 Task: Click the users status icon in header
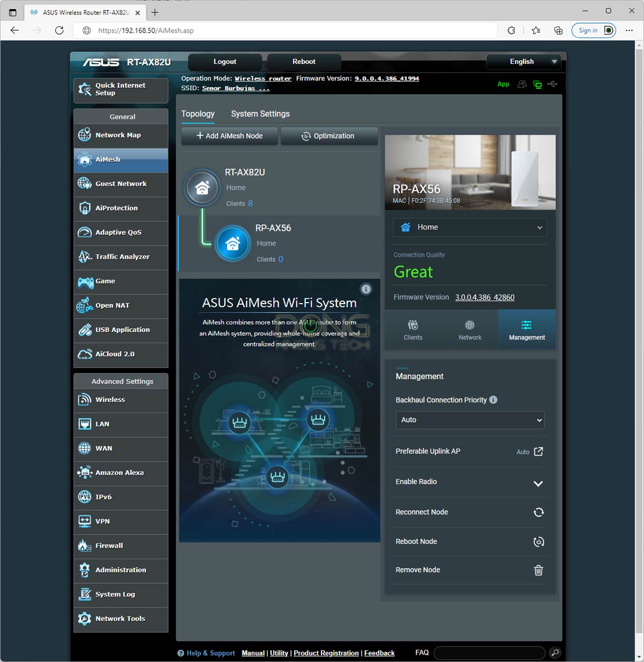(x=522, y=84)
